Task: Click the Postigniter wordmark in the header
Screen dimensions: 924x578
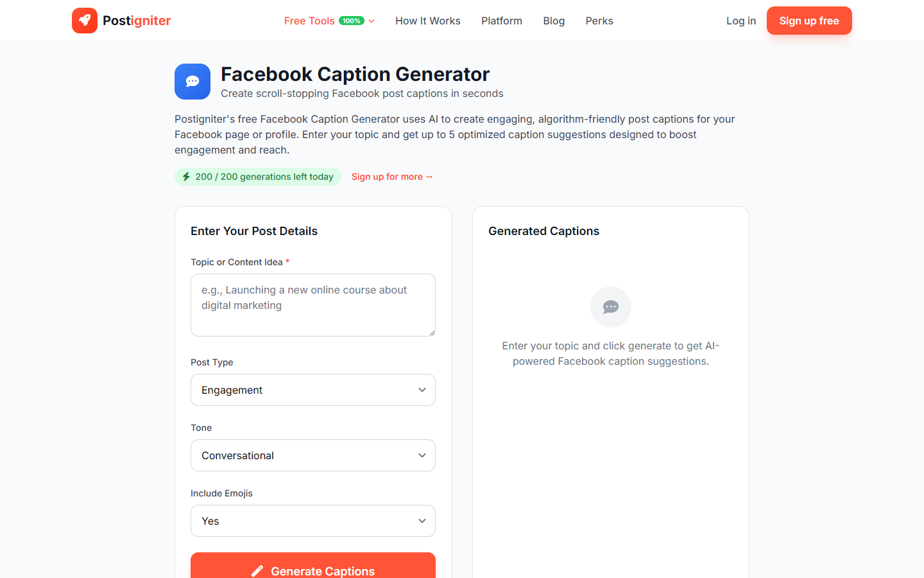Action: [136, 21]
